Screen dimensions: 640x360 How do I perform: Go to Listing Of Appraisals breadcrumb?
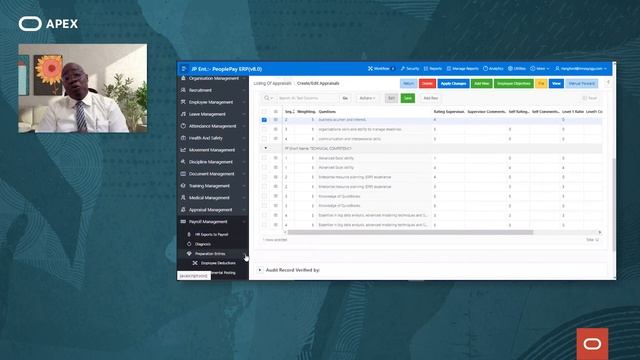273,83
